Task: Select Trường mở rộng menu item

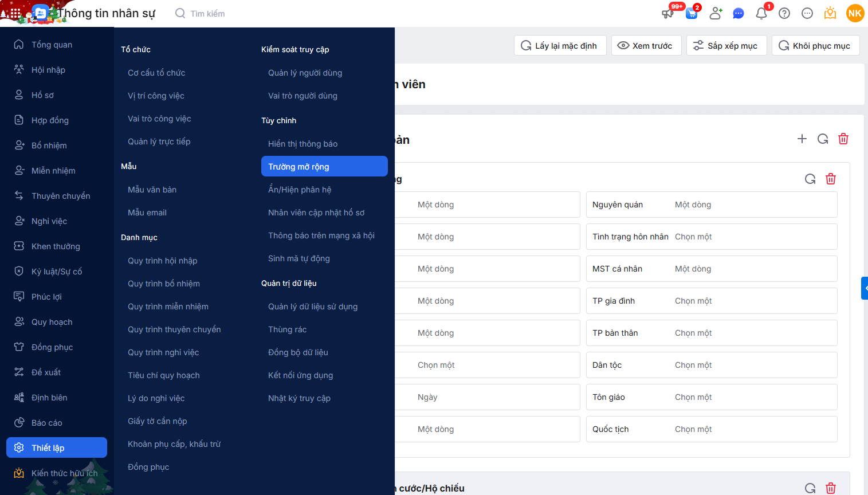Action: tap(324, 166)
